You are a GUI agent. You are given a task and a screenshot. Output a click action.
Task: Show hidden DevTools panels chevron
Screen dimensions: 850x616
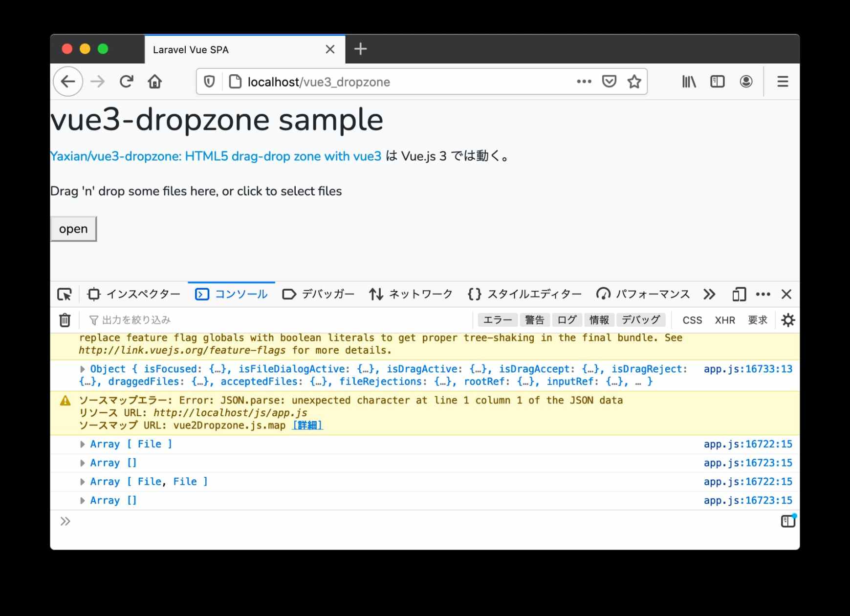coord(709,294)
